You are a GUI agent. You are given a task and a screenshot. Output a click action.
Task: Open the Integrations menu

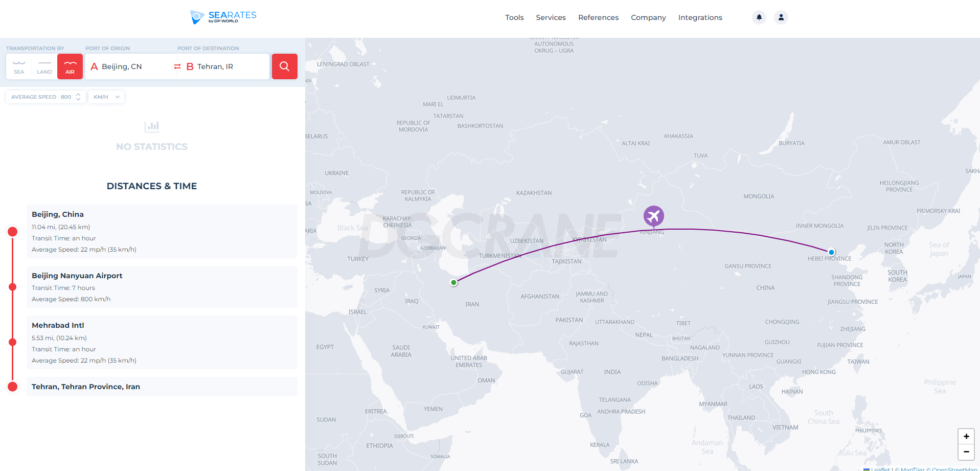[x=700, y=17]
